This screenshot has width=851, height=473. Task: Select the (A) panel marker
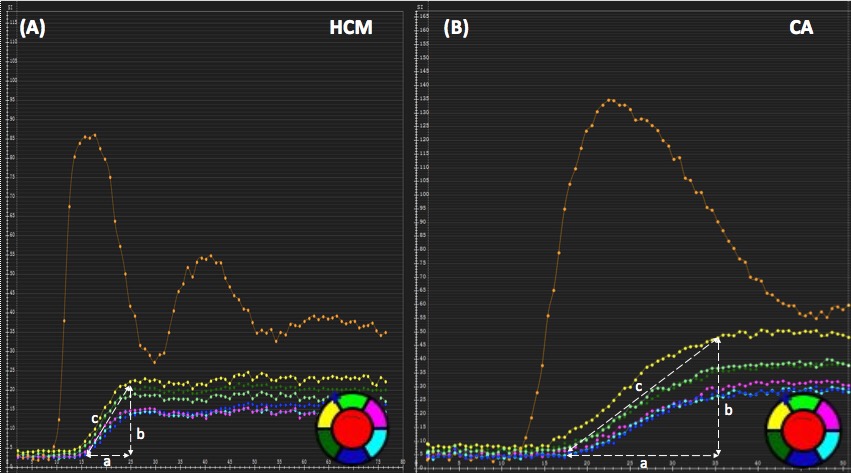pyautogui.click(x=32, y=29)
